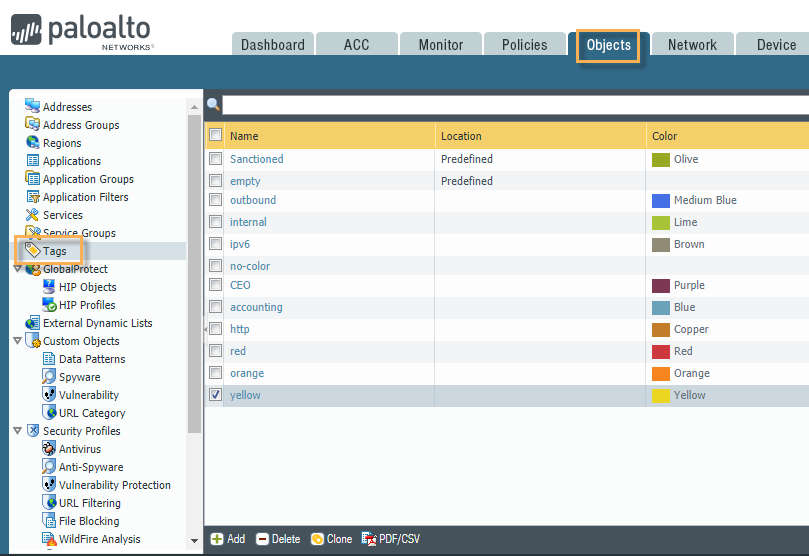Click the Antivirus icon
Screen dimensions: 809x556
point(49,448)
